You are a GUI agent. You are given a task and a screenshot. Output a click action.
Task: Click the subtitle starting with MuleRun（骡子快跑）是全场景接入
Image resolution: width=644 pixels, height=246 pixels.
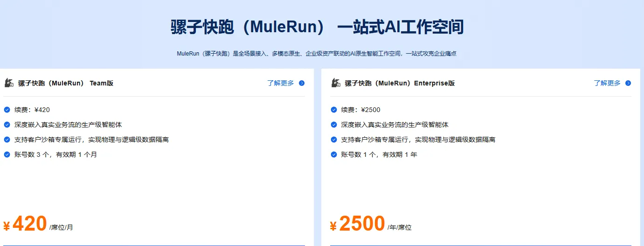pos(317,54)
